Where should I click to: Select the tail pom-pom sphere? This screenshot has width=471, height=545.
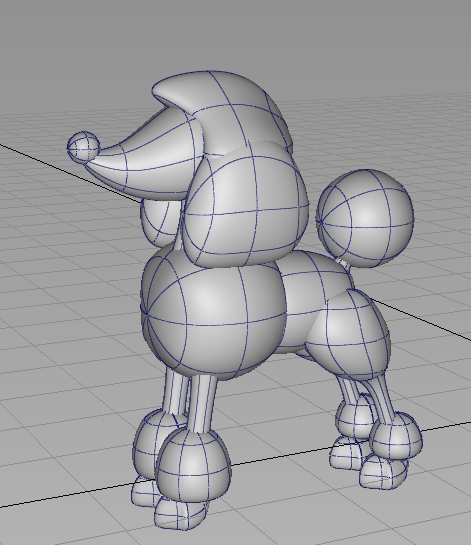tap(365, 218)
